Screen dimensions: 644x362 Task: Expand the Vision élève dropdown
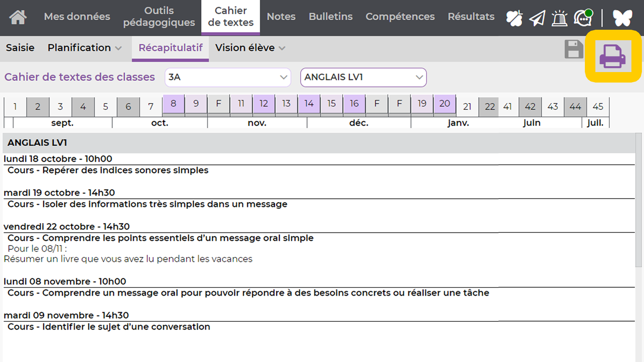(250, 48)
